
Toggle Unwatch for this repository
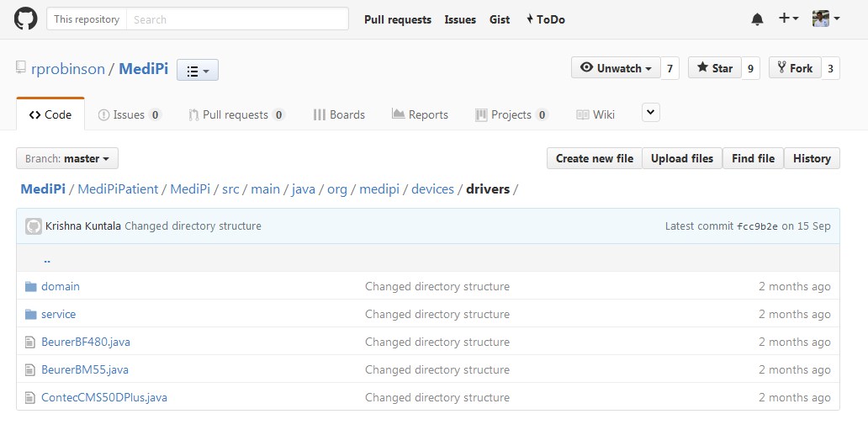coord(616,68)
